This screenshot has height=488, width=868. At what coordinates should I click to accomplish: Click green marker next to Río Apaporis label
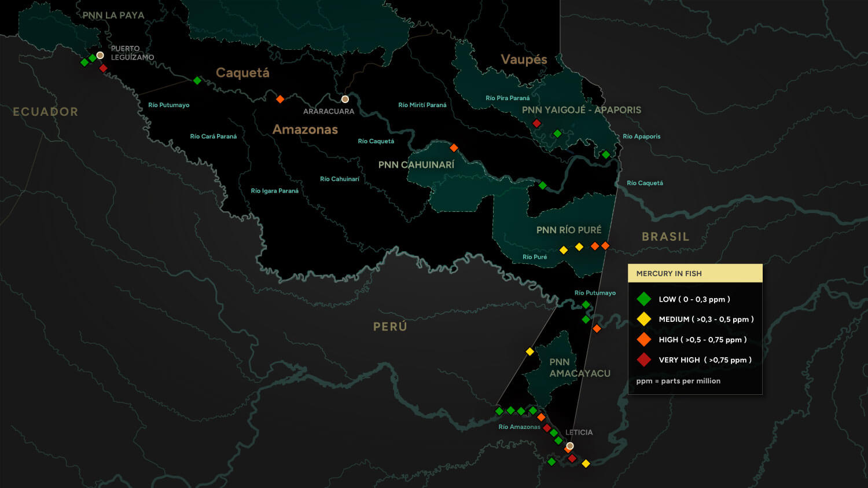click(606, 155)
